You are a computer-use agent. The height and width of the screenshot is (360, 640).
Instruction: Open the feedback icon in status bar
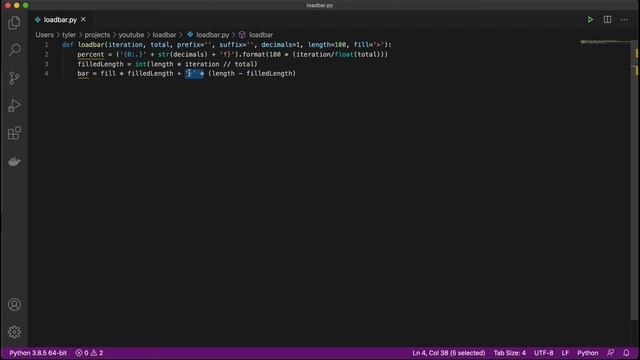tap(611, 353)
